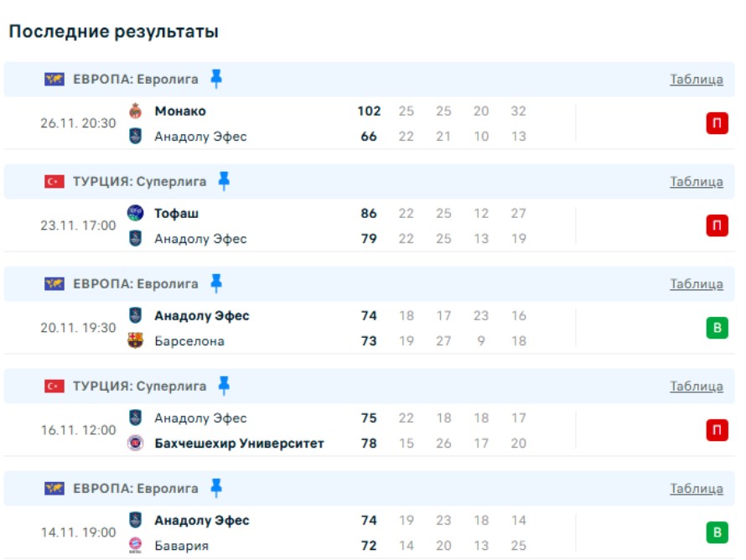Click Anadolu Efes logo in the Monaco match
The image size is (746, 560).
135,136
